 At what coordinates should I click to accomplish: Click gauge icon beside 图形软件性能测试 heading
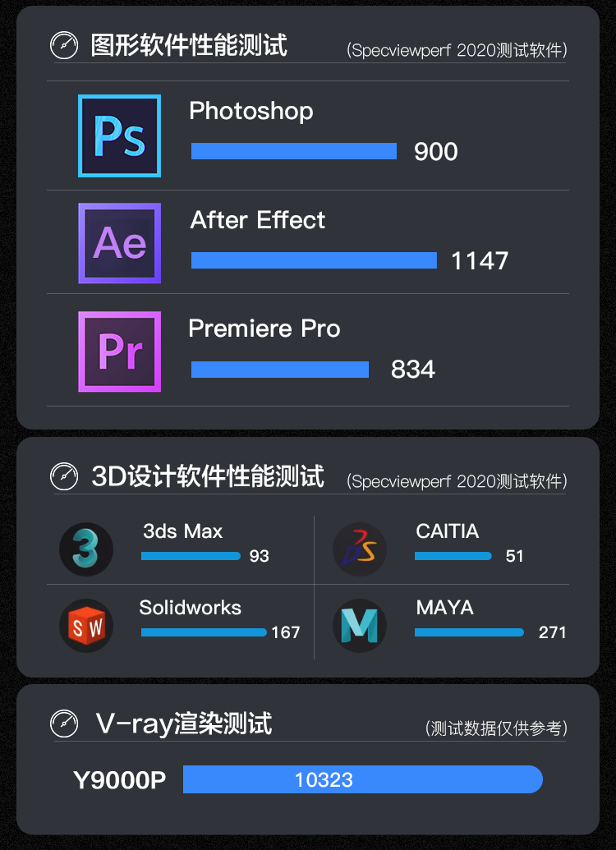coord(64,45)
